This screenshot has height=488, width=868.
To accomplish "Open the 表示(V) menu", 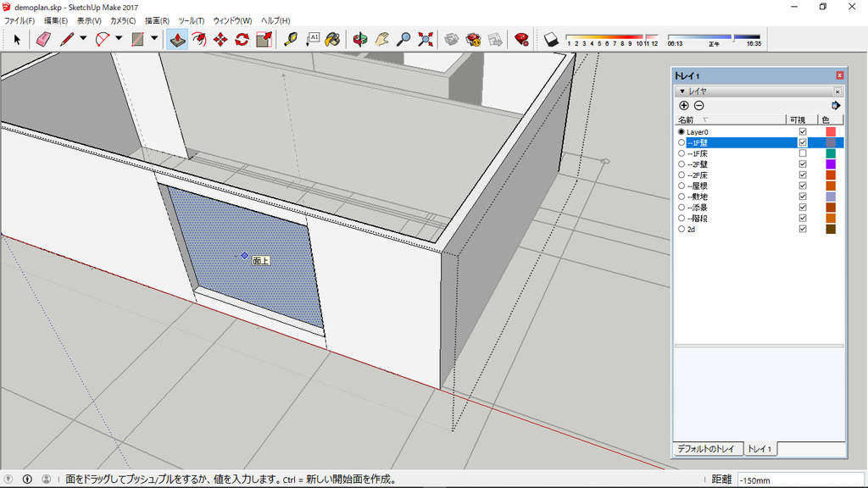I will pos(88,20).
